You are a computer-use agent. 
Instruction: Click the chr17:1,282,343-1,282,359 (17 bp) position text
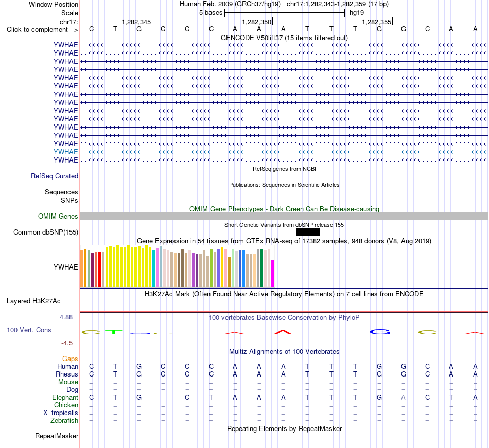338,4
